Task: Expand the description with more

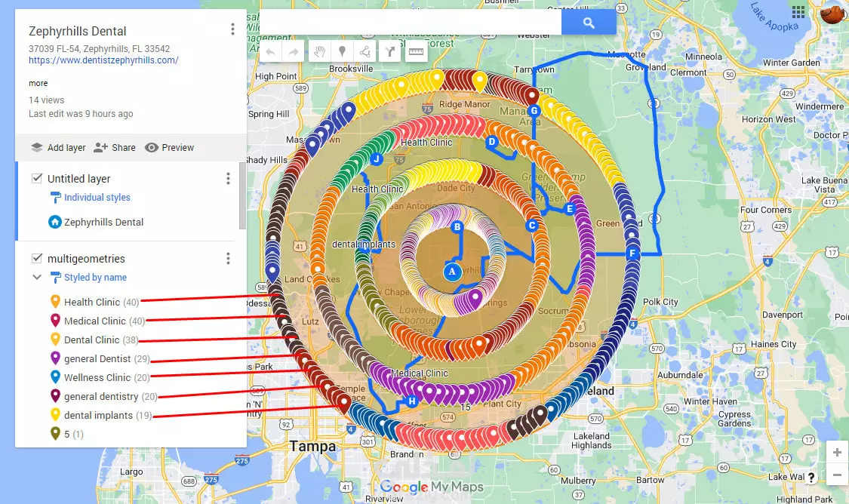Action: [x=38, y=83]
